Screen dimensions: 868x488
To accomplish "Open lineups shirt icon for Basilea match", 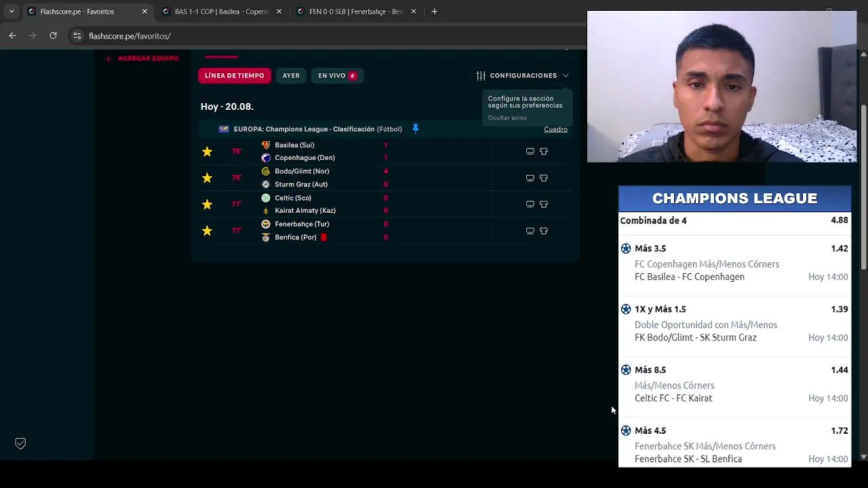I will [x=544, y=151].
